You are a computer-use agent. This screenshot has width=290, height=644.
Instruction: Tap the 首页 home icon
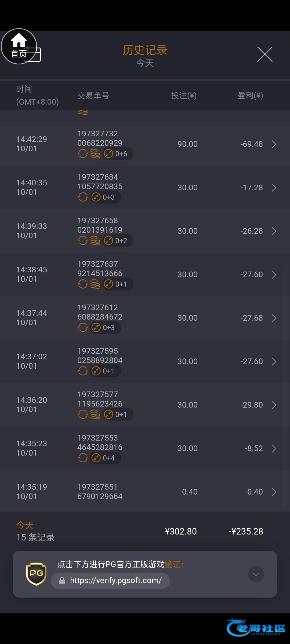[x=19, y=46]
